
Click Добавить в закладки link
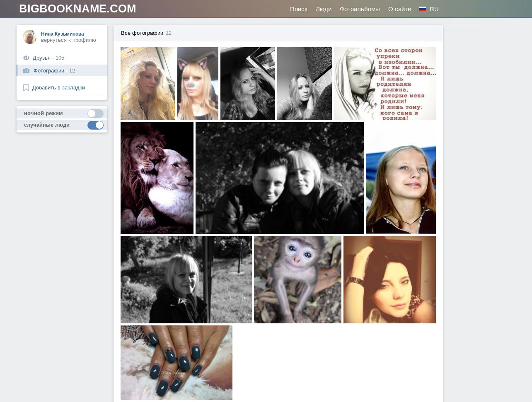[x=58, y=88]
